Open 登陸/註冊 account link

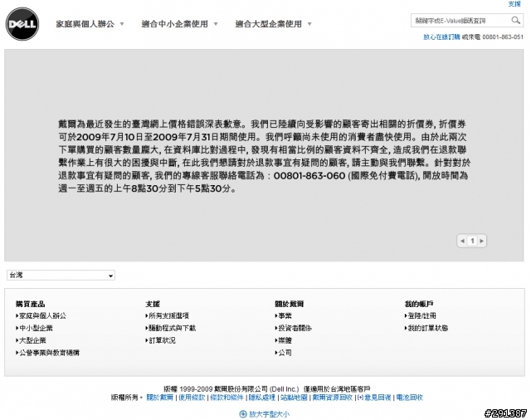click(x=421, y=315)
